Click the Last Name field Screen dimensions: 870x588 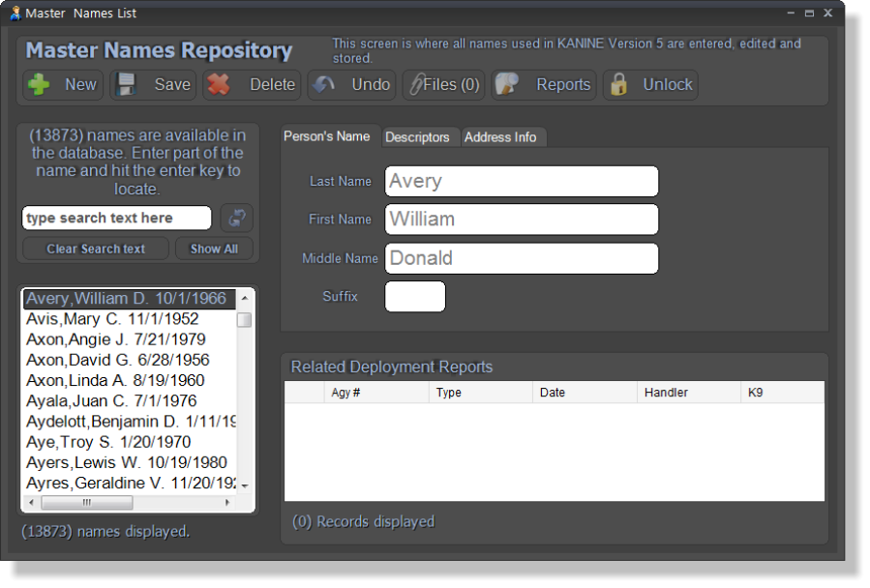(522, 182)
